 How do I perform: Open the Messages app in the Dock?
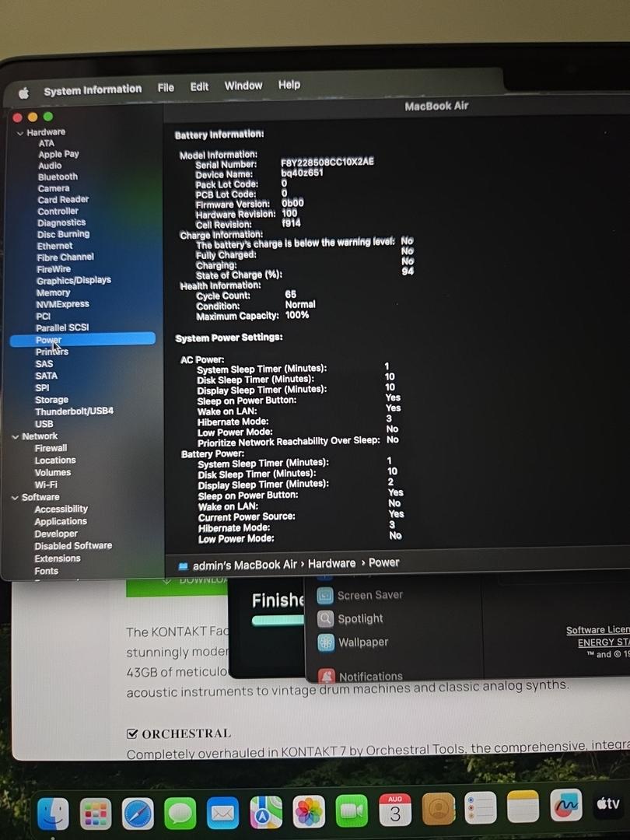[x=180, y=814]
